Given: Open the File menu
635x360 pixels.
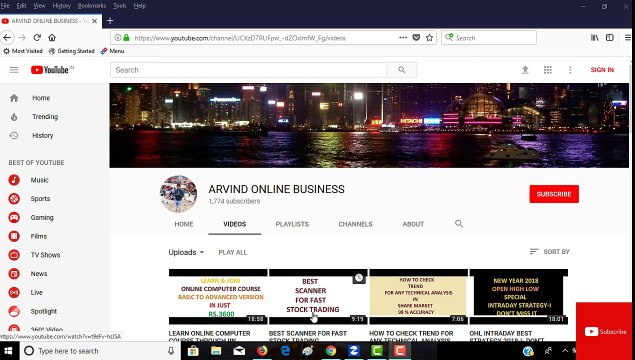Looking at the screenshot, I should pyautogui.click(x=5, y=6).
